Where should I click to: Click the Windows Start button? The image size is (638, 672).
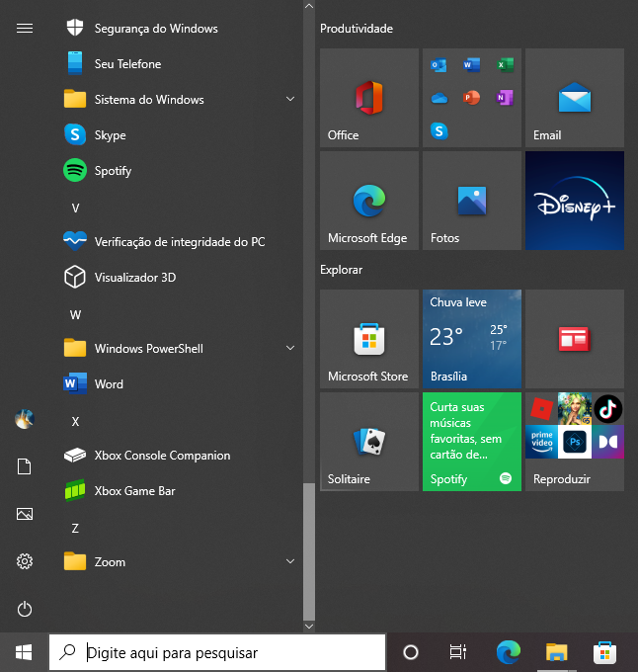coord(24,652)
